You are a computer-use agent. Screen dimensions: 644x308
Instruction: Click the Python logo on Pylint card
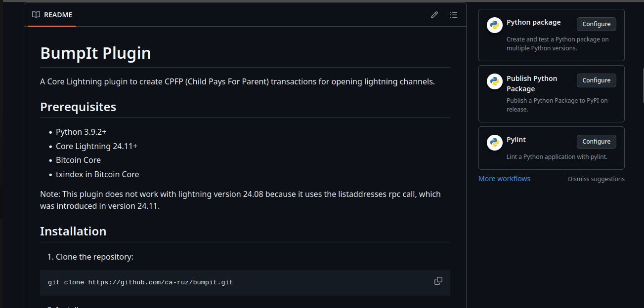click(x=495, y=143)
